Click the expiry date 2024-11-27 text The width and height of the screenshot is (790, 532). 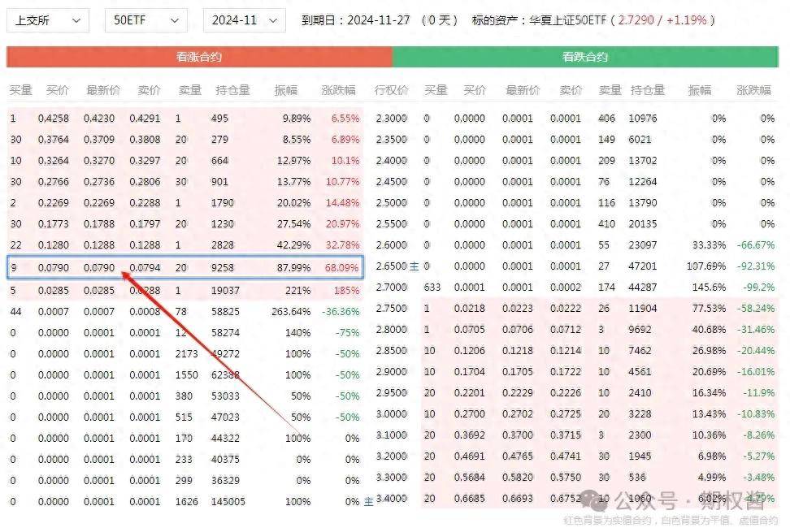coord(379,20)
